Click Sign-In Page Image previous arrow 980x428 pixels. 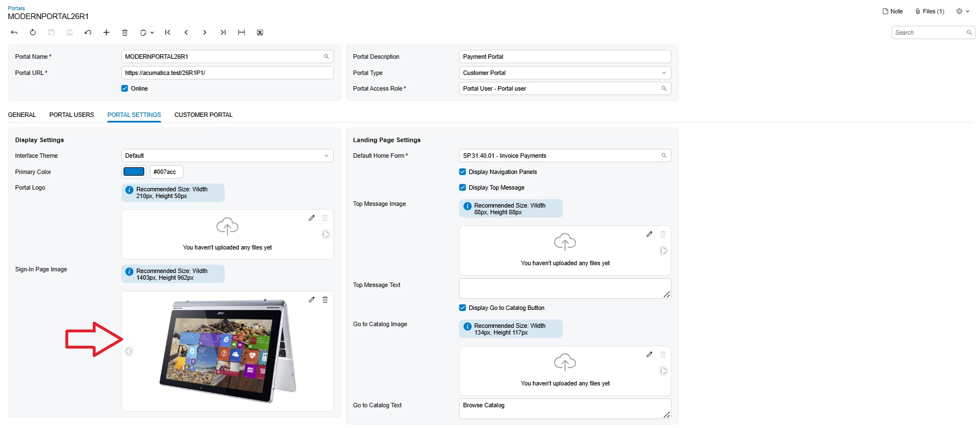(129, 351)
